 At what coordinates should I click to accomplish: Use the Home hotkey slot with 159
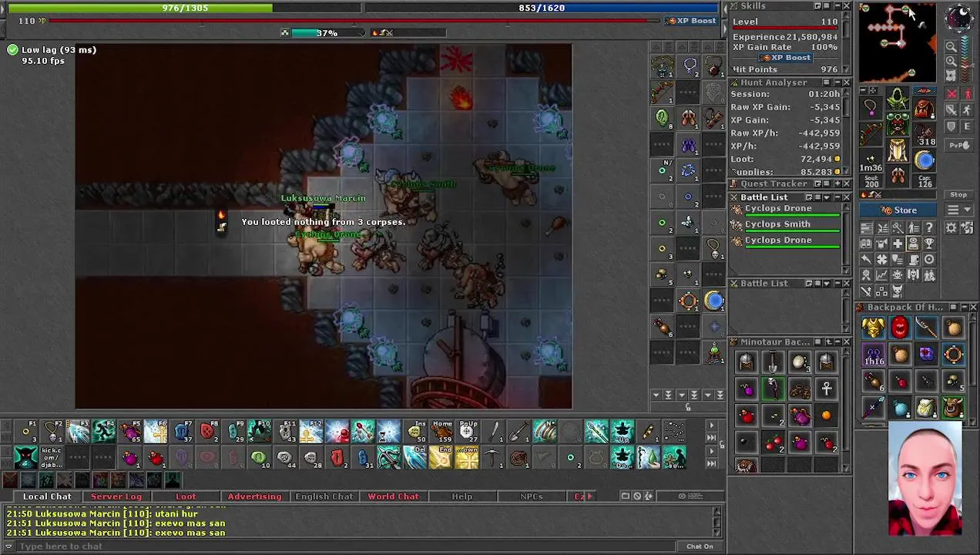point(441,432)
